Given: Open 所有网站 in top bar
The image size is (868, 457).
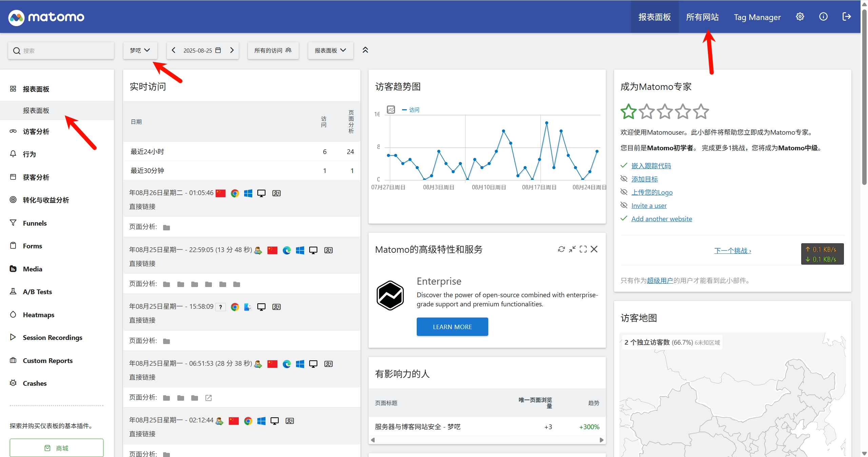Looking at the screenshot, I should coord(702,17).
